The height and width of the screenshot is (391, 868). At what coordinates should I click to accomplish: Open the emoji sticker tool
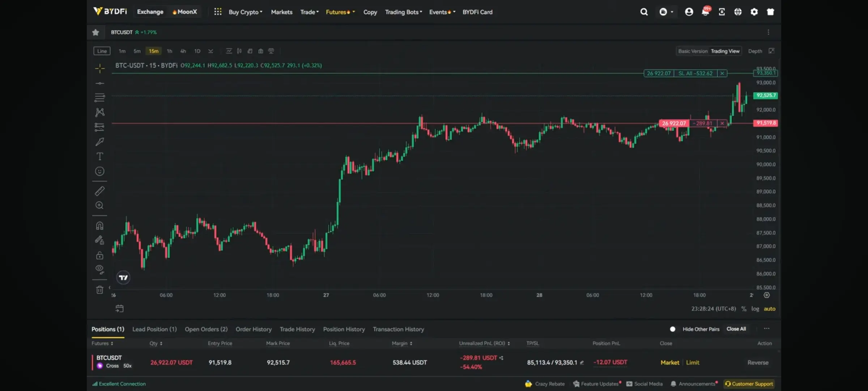pyautogui.click(x=100, y=171)
